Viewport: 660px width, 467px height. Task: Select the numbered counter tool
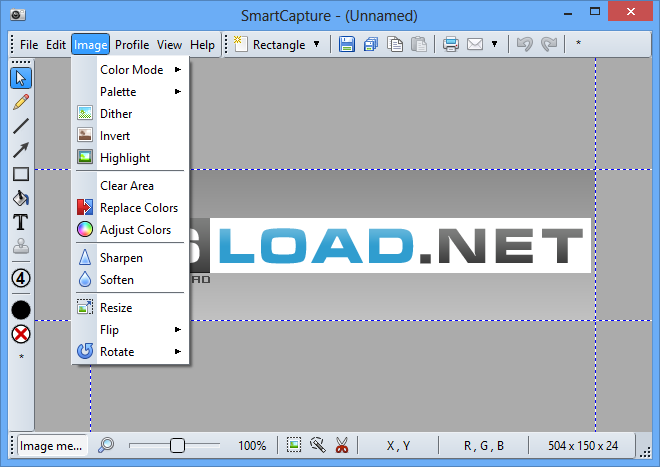(21, 278)
